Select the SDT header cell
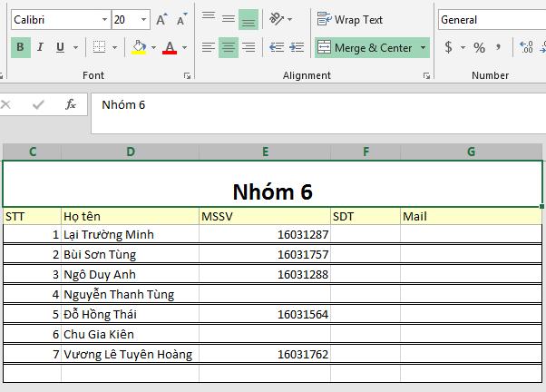The height and width of the screenshot is (392, 546). coord(366,216)
